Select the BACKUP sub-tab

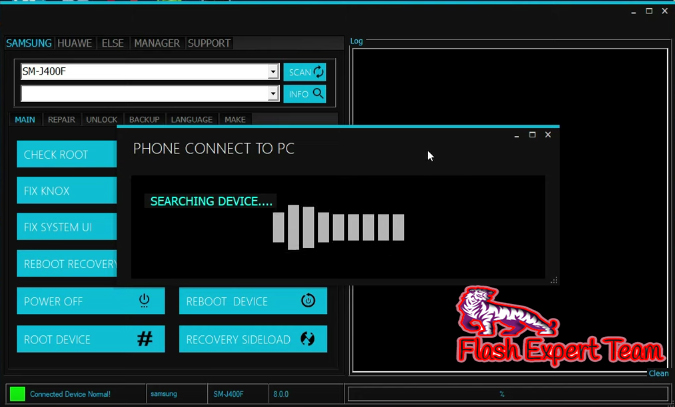click(144, 120)
